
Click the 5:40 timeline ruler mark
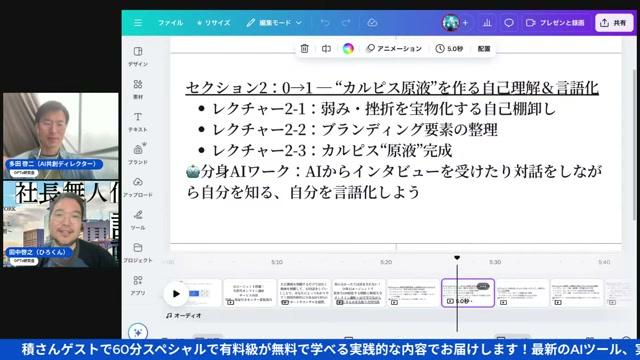tap(604, 262)
